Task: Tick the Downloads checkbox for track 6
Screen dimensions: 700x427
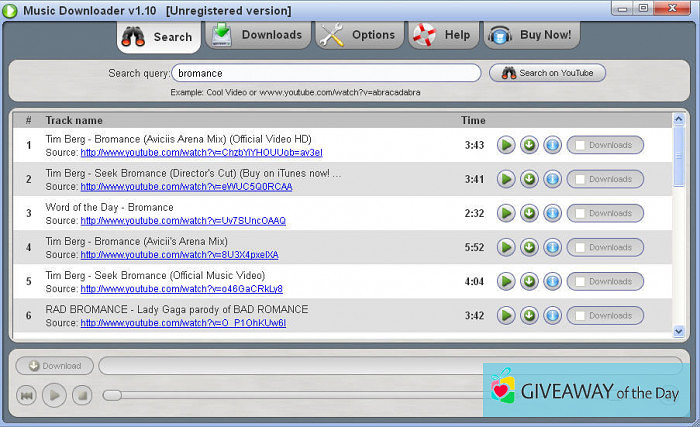Action: click(579, 315)
